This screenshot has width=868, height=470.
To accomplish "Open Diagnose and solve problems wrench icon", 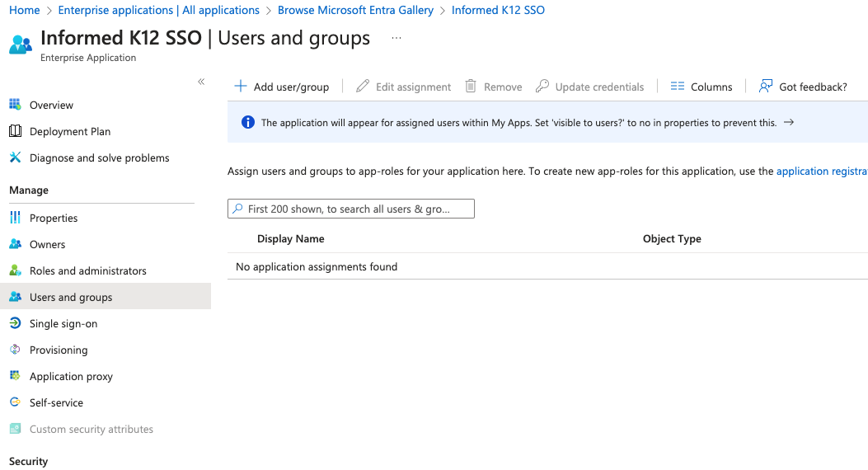I will pyautogui.click(x=15, y=157).
